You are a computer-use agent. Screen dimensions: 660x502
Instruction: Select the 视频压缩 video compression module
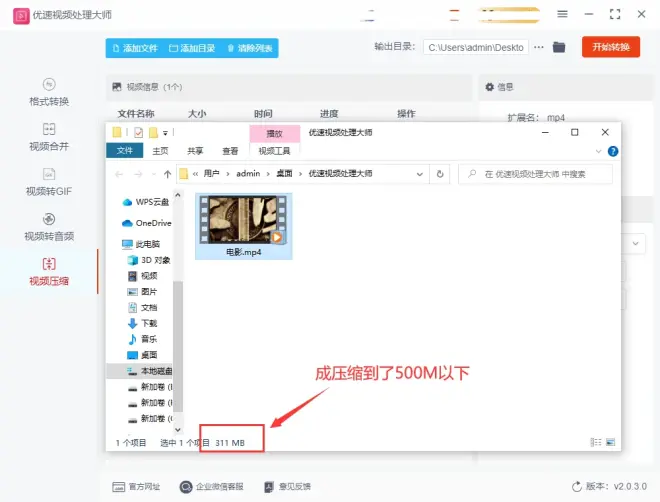(49, 272)
